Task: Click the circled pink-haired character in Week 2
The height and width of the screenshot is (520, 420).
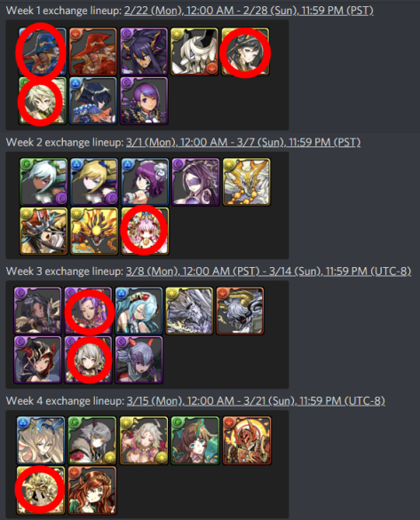Action: [145, 231]
